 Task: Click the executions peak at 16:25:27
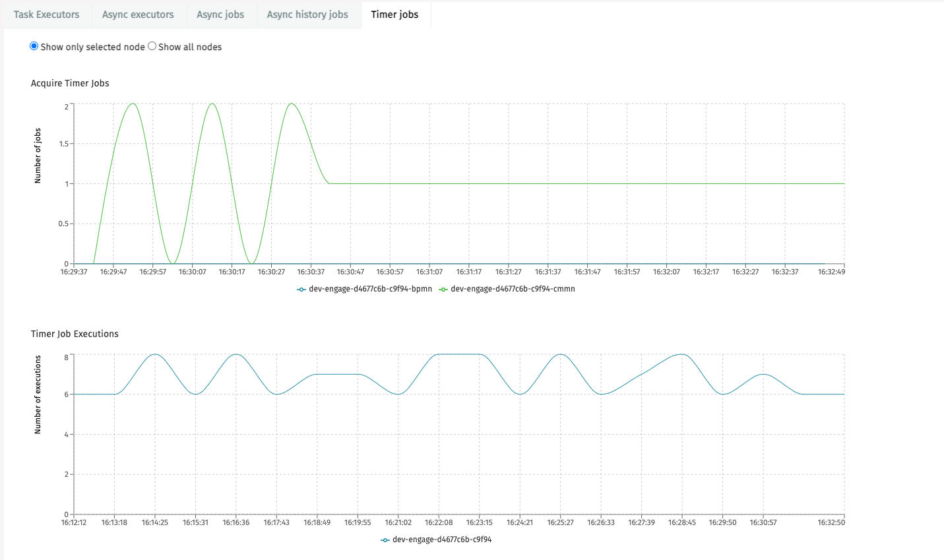561,355
